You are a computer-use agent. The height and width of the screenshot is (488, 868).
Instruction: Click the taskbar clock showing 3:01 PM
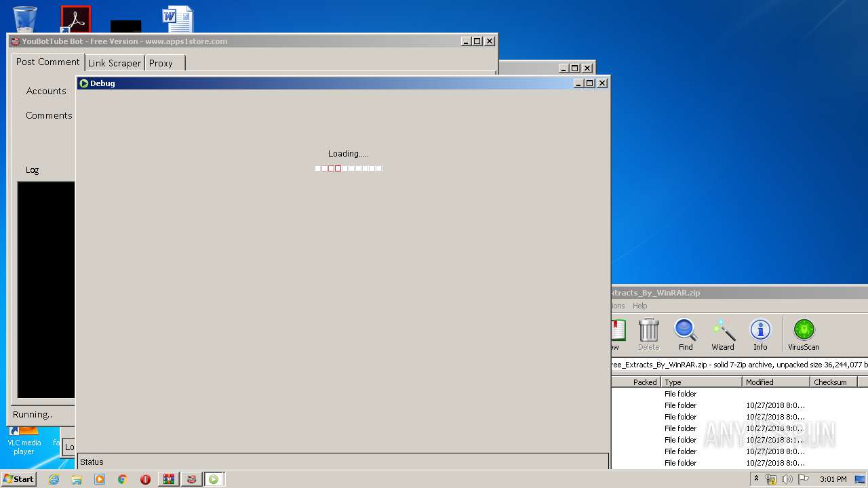coord(833,479)
